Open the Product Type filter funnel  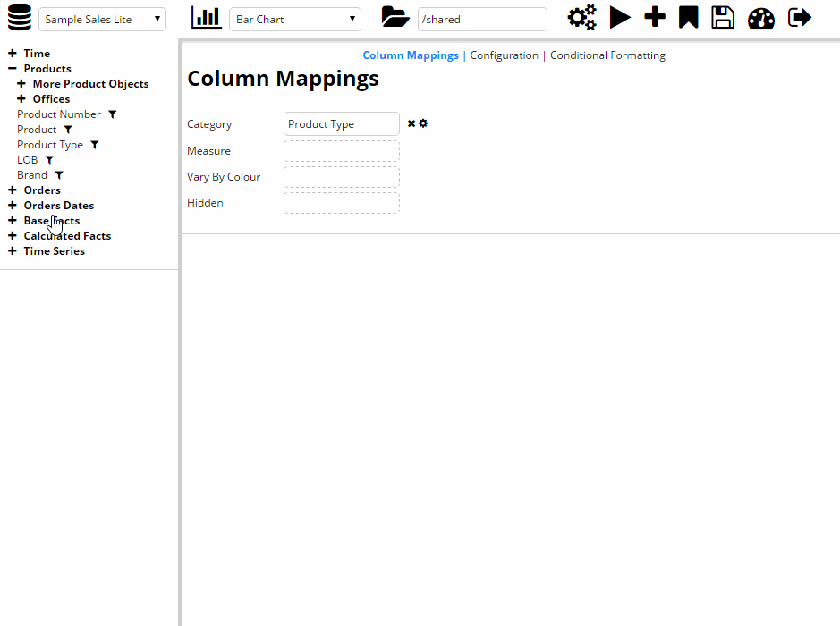pyautogui.click(x=95, y=144)
